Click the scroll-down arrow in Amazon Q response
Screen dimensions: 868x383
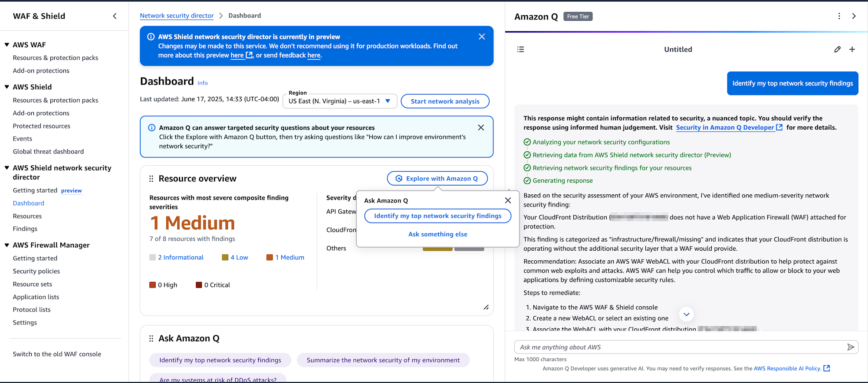[x=686, y=314]
